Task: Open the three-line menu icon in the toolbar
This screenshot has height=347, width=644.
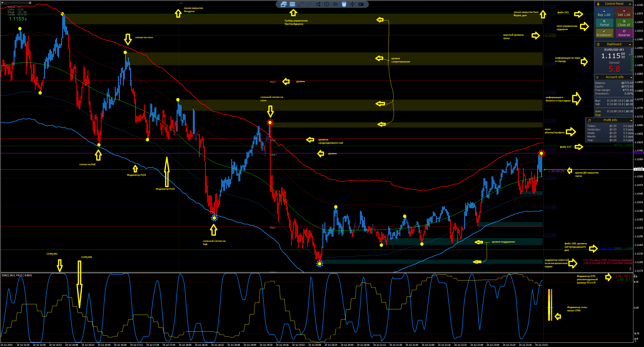Action: (292, 4)
